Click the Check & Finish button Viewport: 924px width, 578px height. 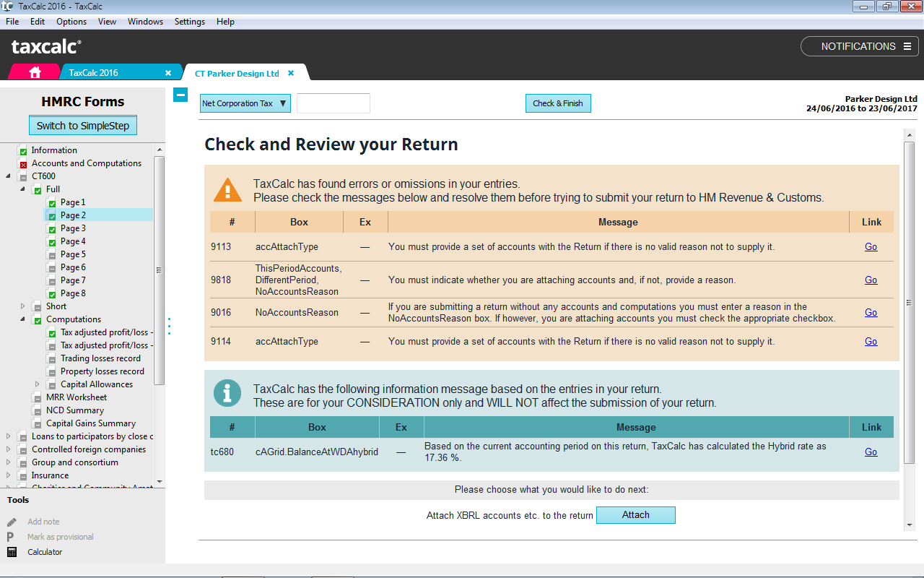pyautogui.click(x=557, y=103)
